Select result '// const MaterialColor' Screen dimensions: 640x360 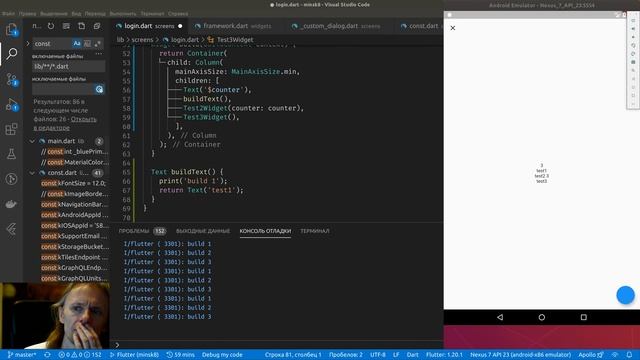pyautogui.click(x=74, y=162)
